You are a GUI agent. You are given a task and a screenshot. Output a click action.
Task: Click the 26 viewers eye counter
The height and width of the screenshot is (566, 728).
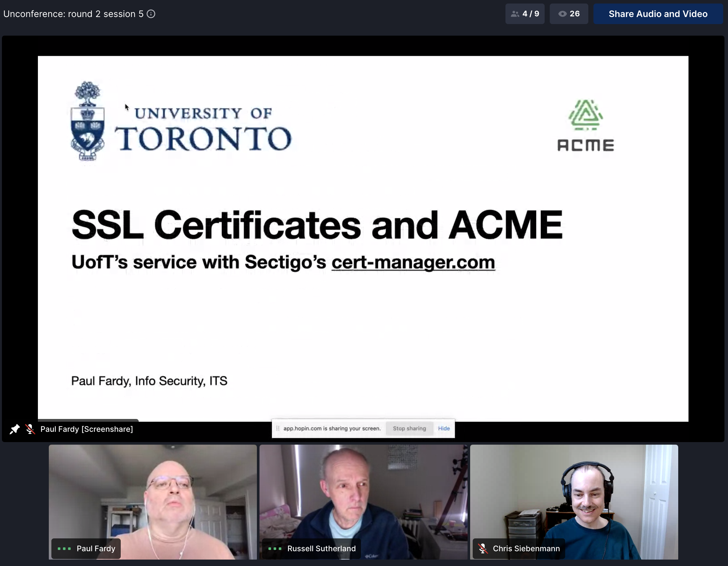569,14
